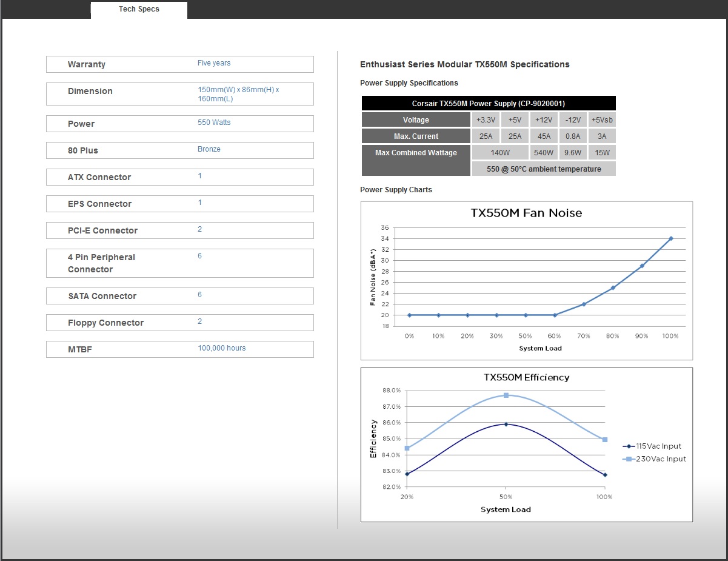Image resolution: width=728 pixels, height=561 pixels.
Task: Click the ATX Connector label
Action: coord(99,177)
